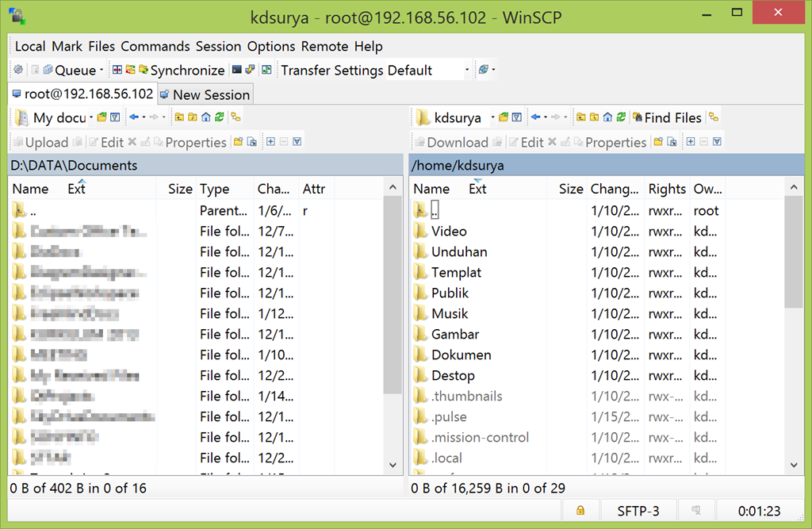
Task: Refresh the remote panel
Action: tap(621, 117)
